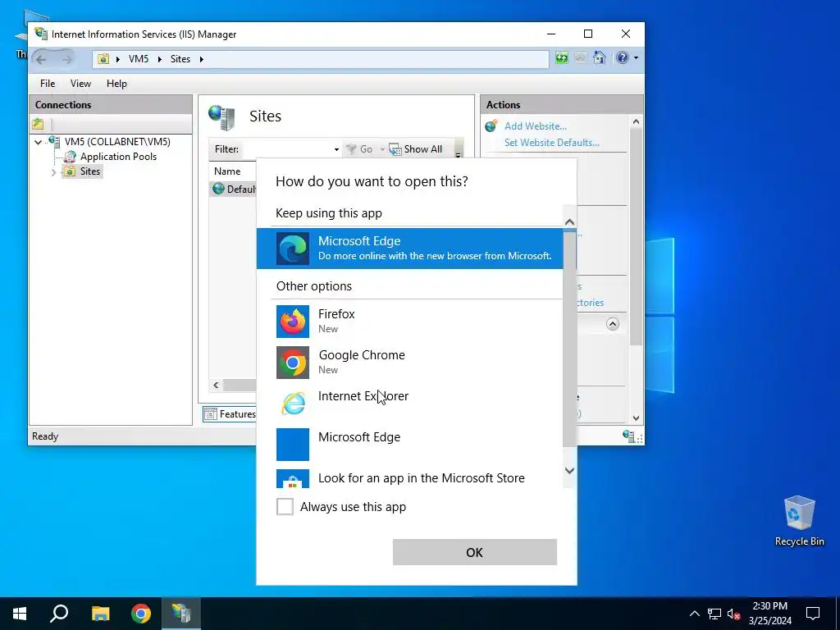The height and width of the screenshot is (630, 840).
Task: Click into the Filter input field
Action: click(287, 149)
